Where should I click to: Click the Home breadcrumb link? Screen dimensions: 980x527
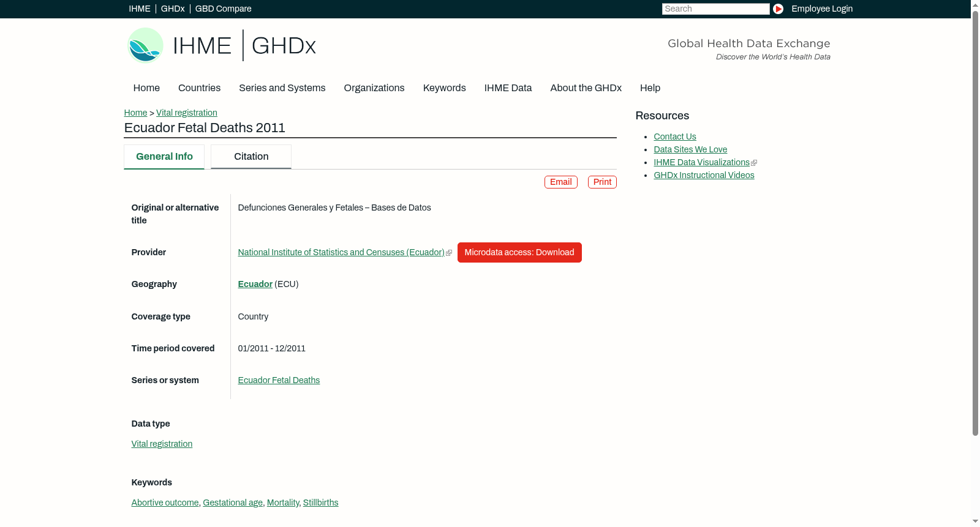tap(135, 113)
